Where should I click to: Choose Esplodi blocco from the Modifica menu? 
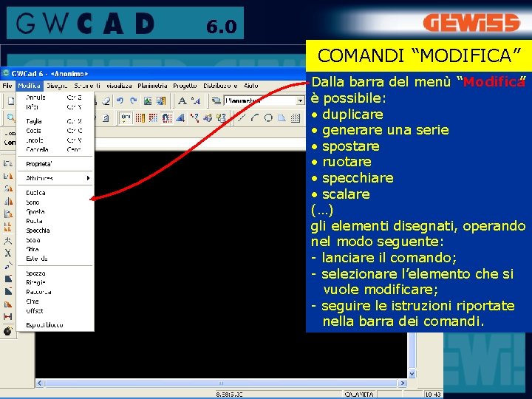pos(55,325)
